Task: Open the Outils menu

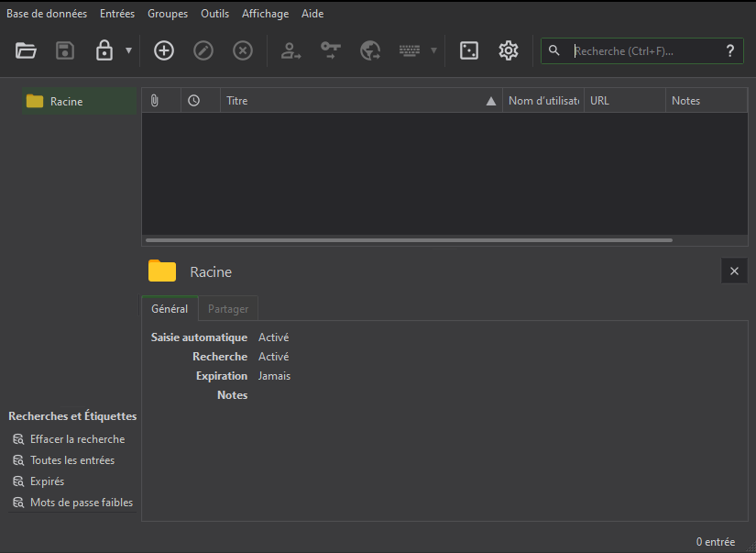Action: point(214,13)
